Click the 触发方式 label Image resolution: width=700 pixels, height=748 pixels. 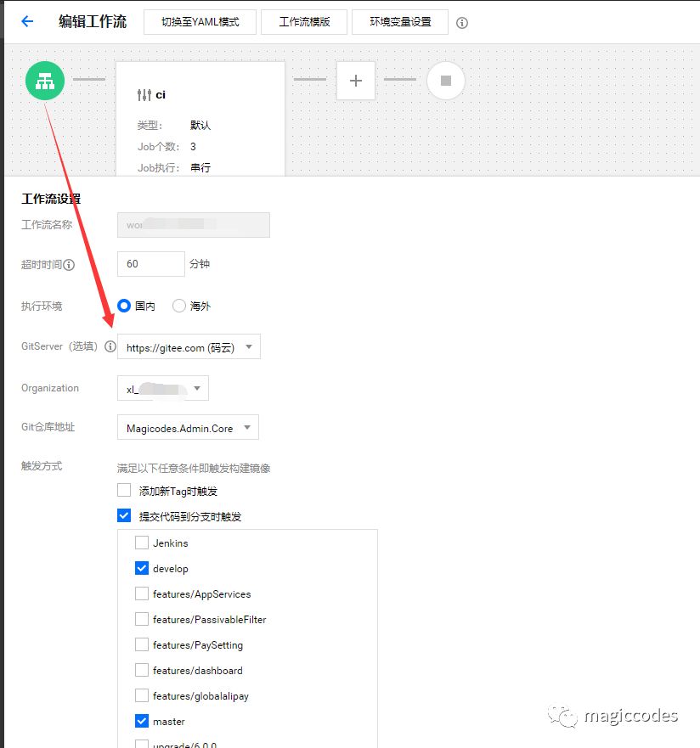pos(42,466)
